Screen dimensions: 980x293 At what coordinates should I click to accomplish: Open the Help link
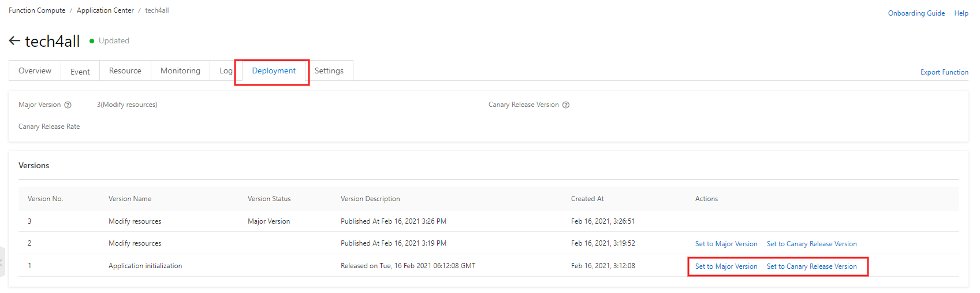961,13
